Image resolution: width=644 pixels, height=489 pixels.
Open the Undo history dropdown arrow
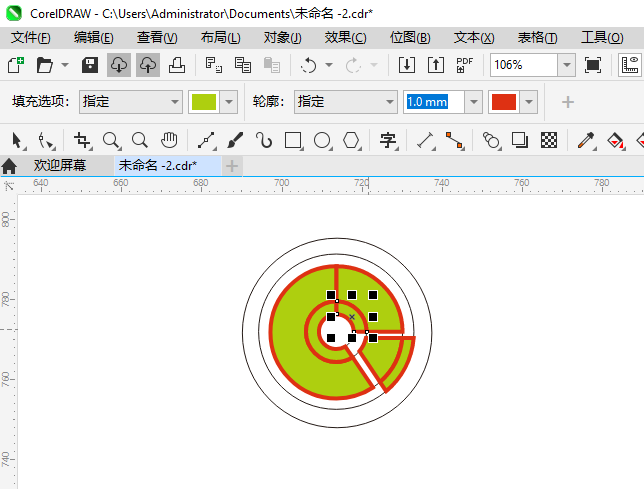[329, 65]
